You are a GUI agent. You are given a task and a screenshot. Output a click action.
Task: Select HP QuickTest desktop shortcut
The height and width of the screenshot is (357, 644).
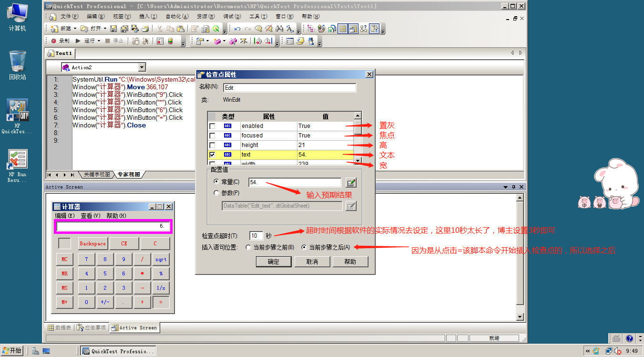[x=17, y=116]
